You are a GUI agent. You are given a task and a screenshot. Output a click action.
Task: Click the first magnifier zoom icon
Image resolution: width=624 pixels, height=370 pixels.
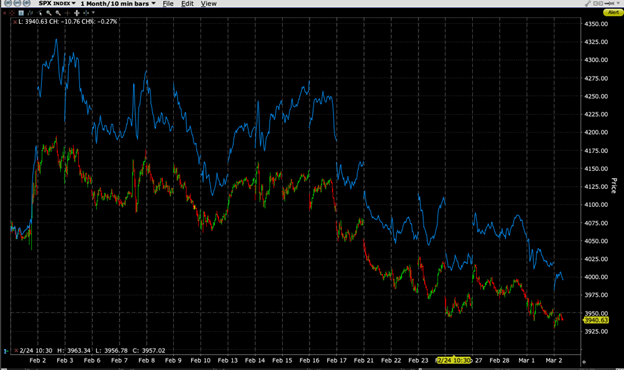[x=49, y=13]
